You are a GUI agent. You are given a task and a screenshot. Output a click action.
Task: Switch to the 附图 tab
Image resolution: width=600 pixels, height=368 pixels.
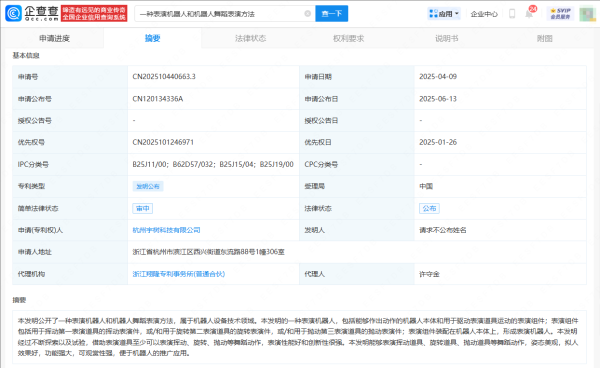[x=545, y=38]
